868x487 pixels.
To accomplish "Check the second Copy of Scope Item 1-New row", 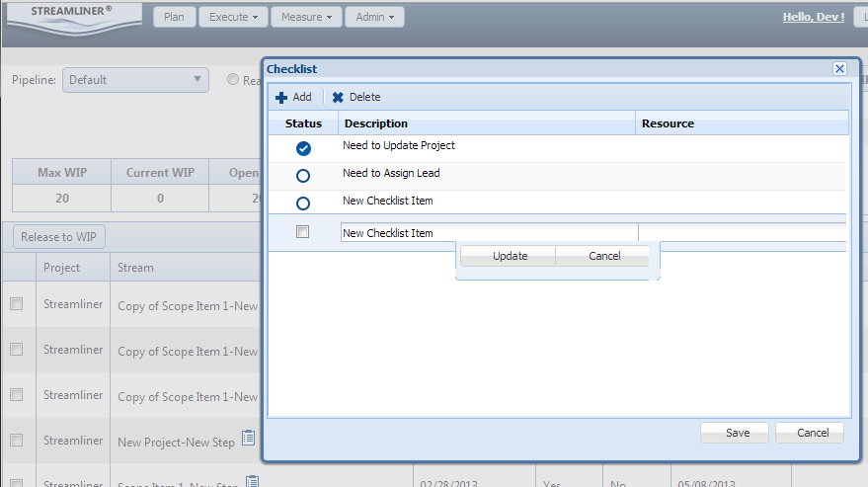I will [17, 349].
